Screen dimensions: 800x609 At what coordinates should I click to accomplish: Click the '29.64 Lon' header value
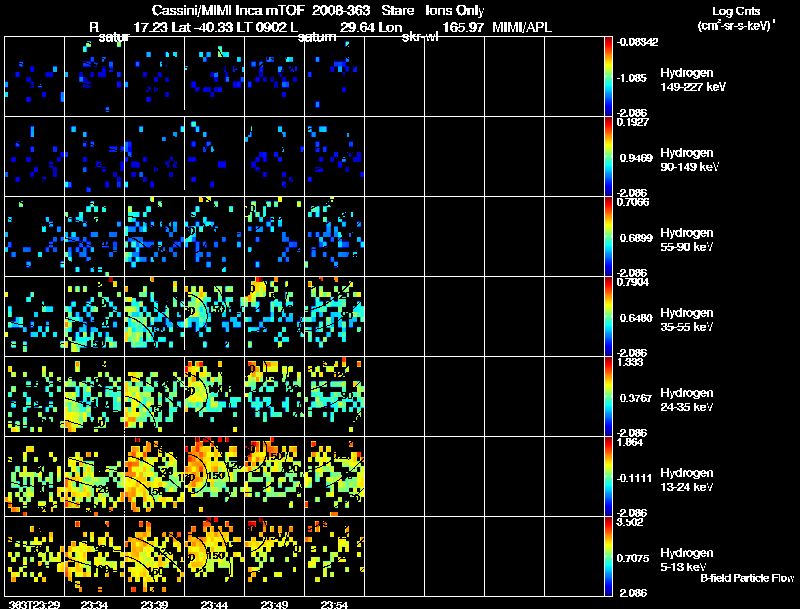(x=371, y=28)
